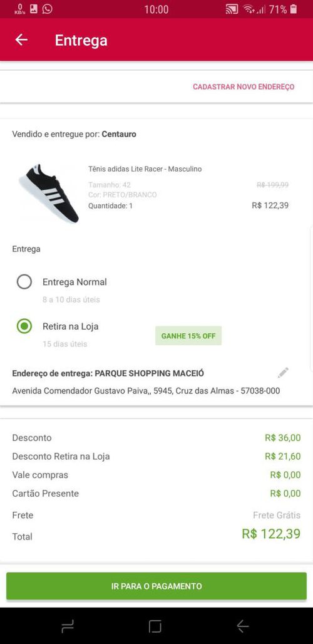The width and height of the screenshot is (313, 644).
Task: Tap the system back navigation arrow
Action: point(243,626)
